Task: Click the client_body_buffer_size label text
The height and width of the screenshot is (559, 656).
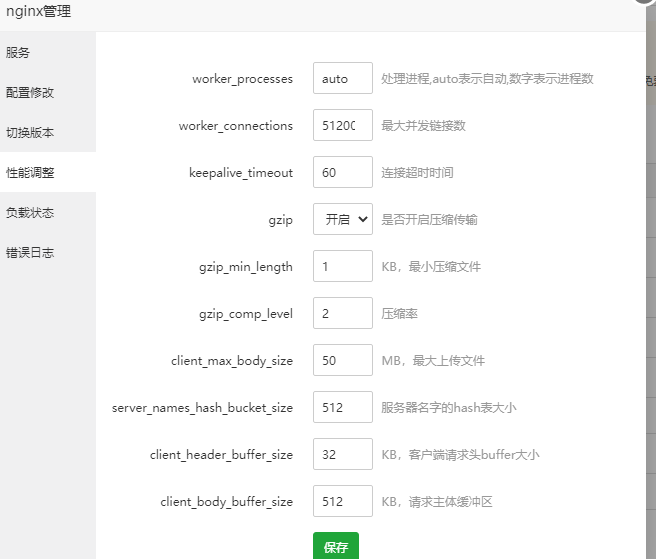Action: coord(226,502)
